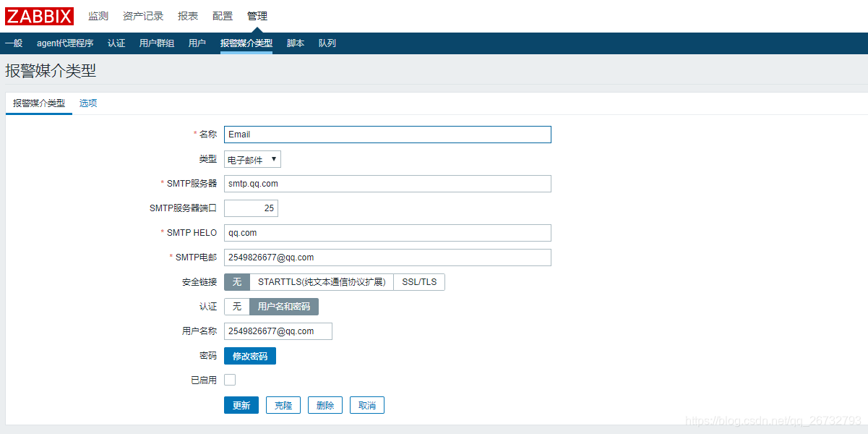Select SSL/TLS secure connection option
The width and height of the screenshot is (868, 434).
coord(419,282)
